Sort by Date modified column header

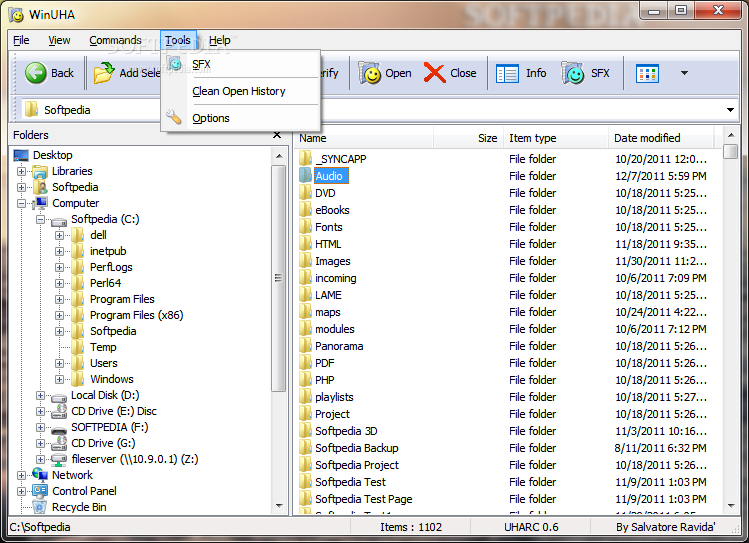point(661,138)
